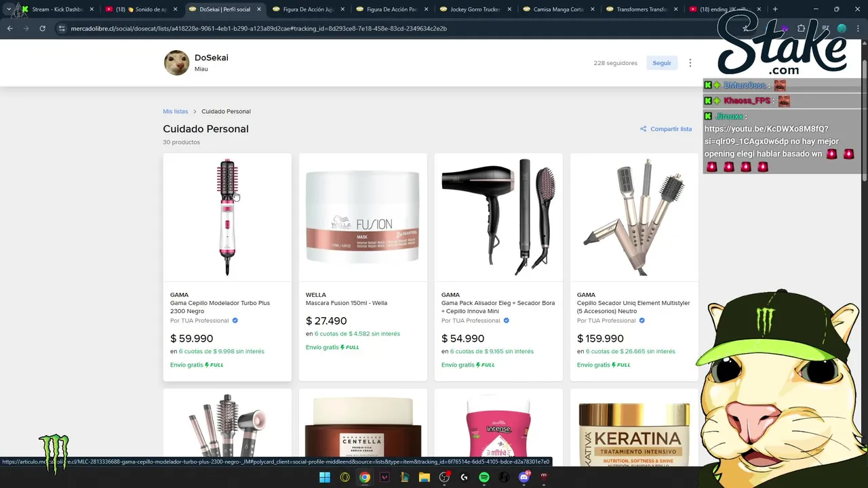Open the tab search dropdown arrow

8,9
